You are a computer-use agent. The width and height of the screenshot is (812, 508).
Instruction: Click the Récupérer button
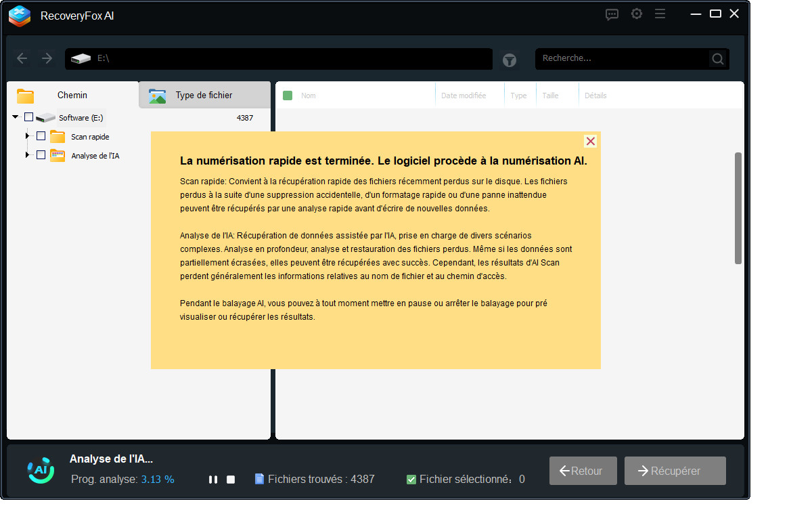click(675, 470)
